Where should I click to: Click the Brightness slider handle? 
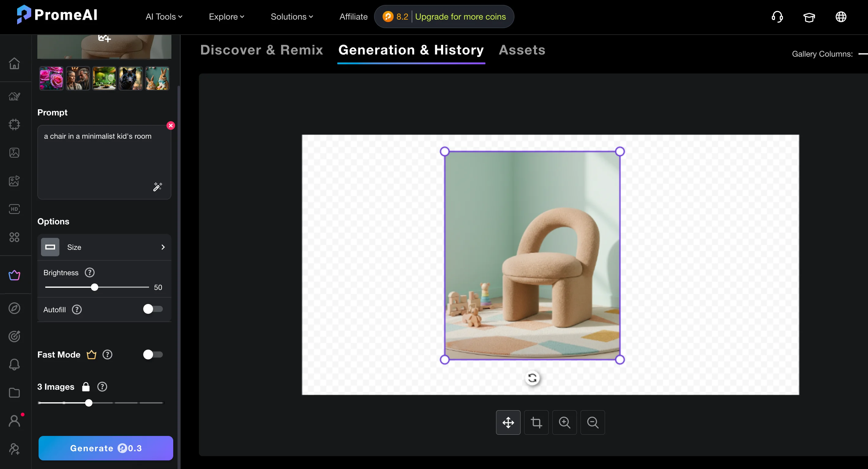click(95, 287)
